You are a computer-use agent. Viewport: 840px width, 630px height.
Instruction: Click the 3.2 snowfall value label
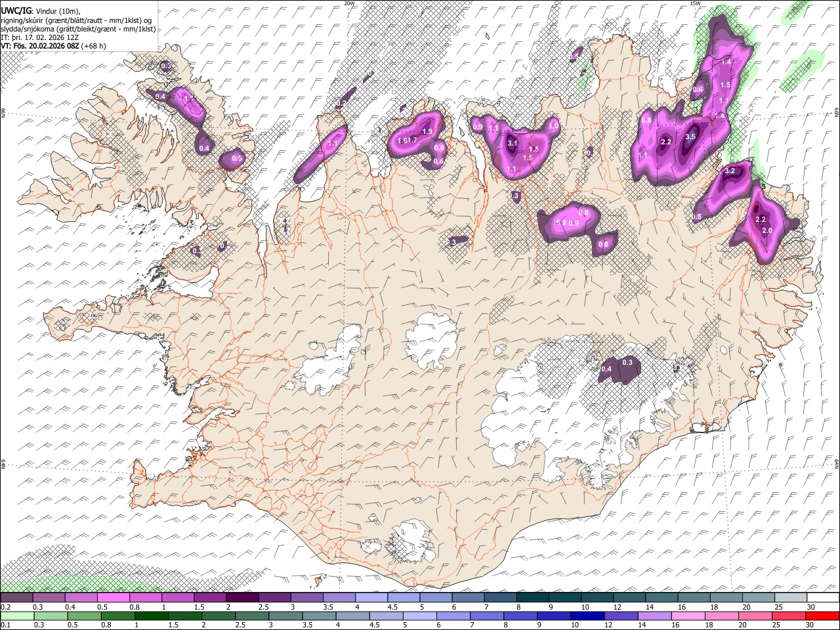[x=730, y=171]
